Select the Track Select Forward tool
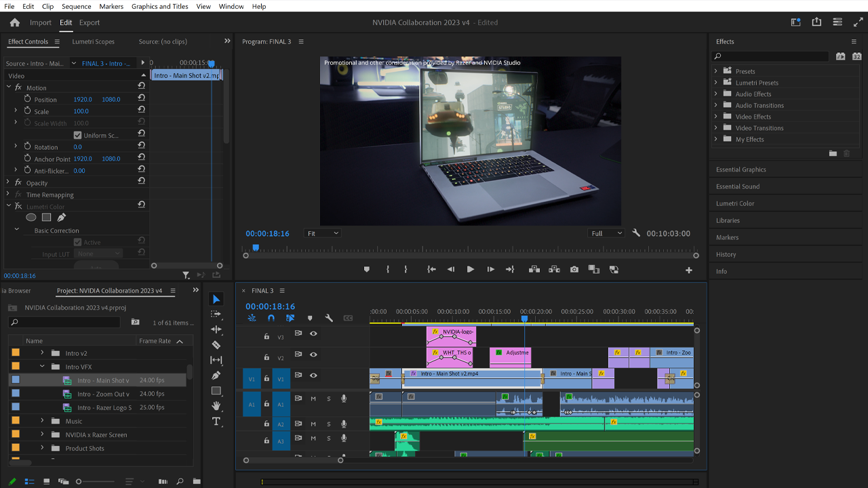This screenshot has height=488, width=868. point(216,314)
